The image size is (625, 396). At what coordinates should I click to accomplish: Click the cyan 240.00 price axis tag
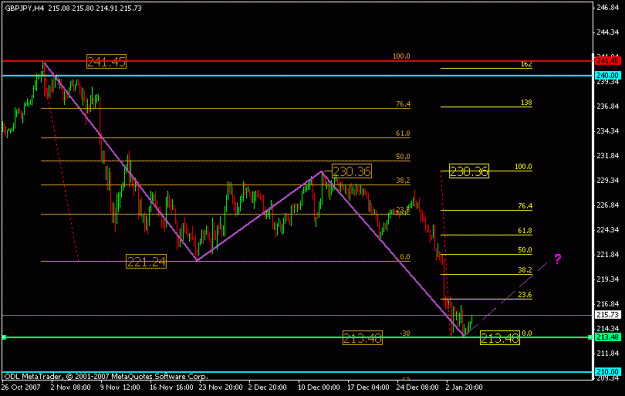(x=607, y=75)
